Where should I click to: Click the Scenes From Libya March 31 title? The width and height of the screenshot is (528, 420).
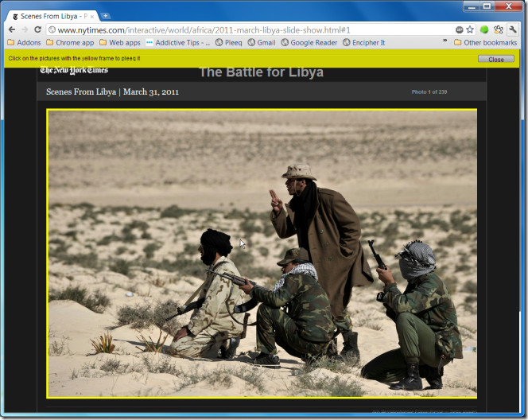tap(112, 91)
